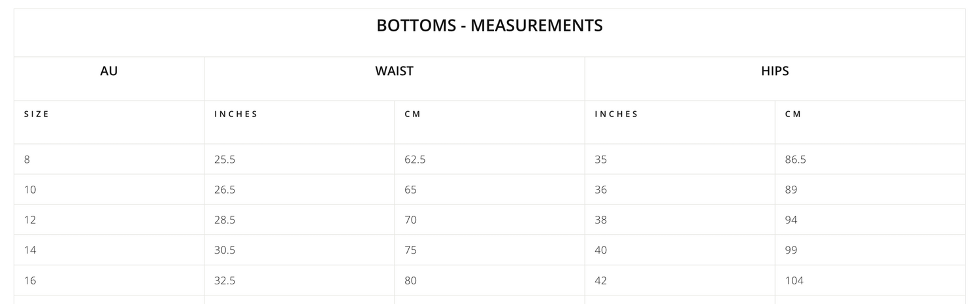Select size 14 row label
980x304 pixels.
[x=30, y=250]
